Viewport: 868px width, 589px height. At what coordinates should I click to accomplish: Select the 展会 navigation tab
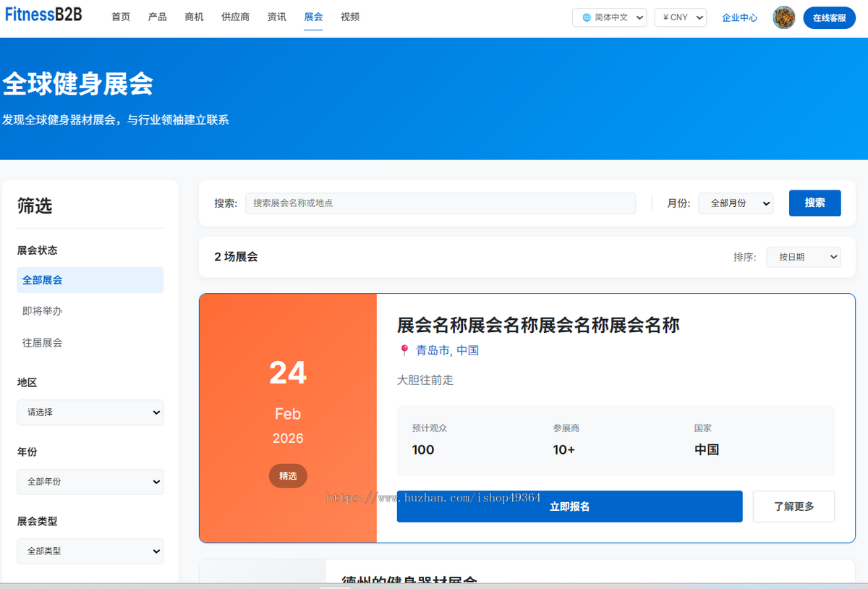(x=313, y=17)
